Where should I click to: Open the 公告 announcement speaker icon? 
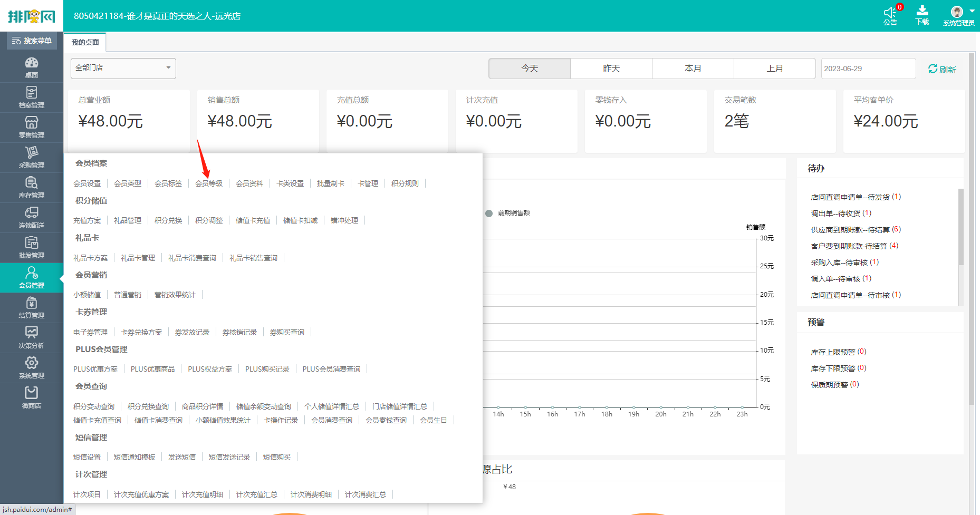[x=890, y=16]
